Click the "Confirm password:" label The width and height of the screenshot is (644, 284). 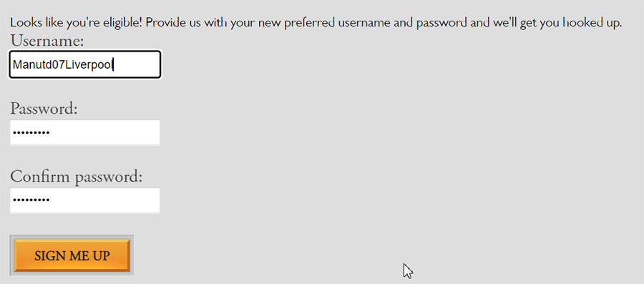(77, 177)
